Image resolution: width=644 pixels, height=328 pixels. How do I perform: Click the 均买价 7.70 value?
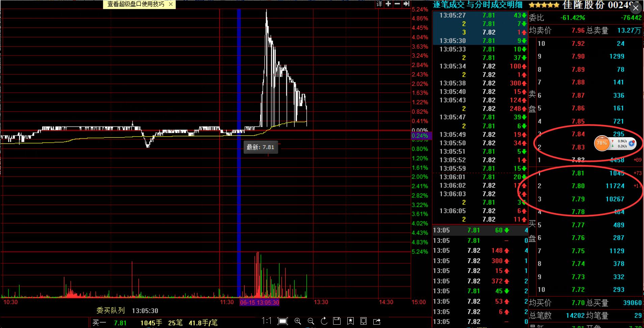click(578, 303)
